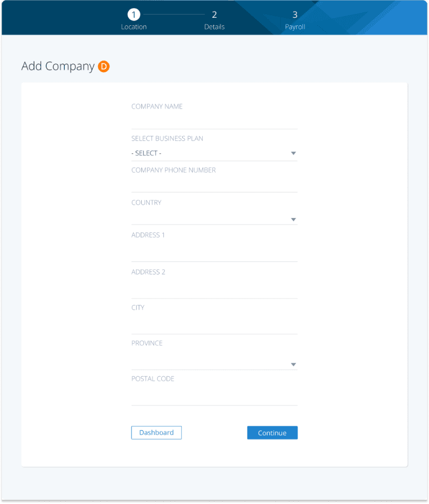Click the Dashboard button
Screen dimensions: 429x504
click(x=156, y=432)
